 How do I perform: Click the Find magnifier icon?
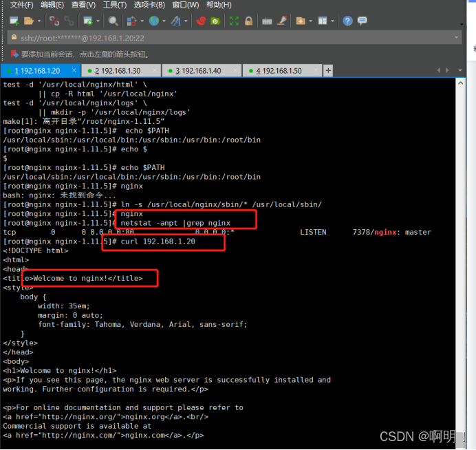pyautogui.click(x=113, y=21)
